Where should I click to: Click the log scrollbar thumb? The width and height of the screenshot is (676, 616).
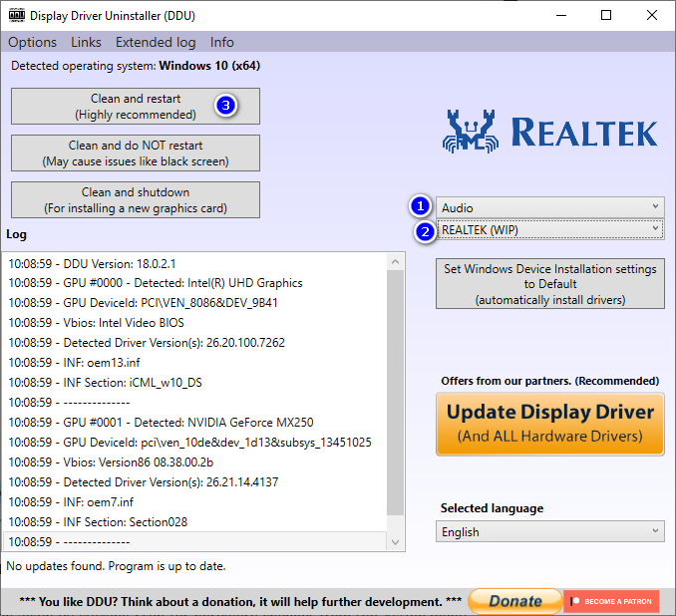396,393
